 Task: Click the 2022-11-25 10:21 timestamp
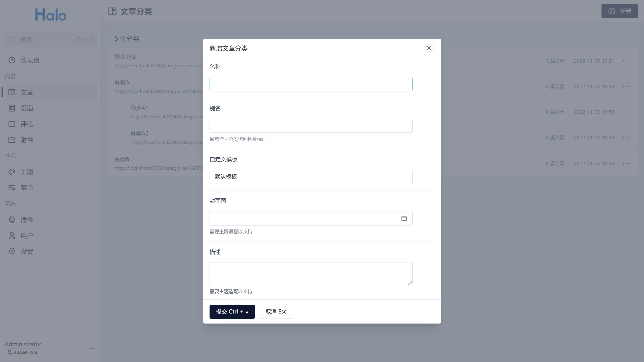(x=594, y=61)
